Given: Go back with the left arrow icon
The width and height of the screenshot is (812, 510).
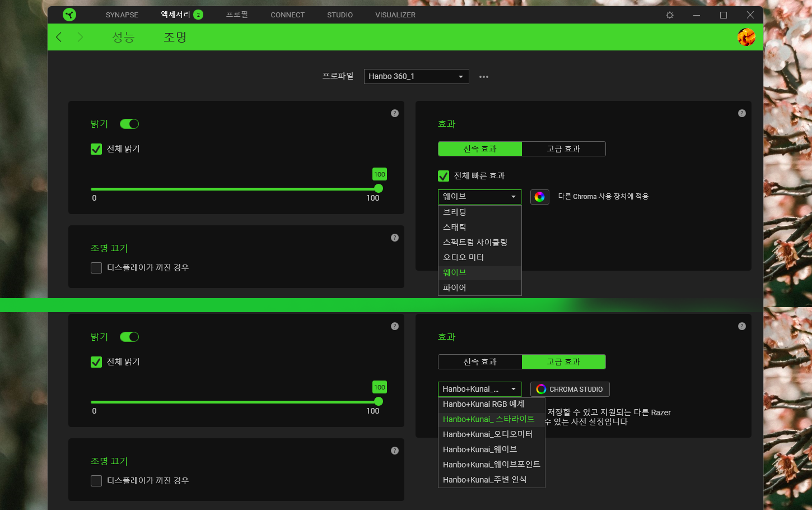Looking at the screenshot, I should click(x=59, y=37).
